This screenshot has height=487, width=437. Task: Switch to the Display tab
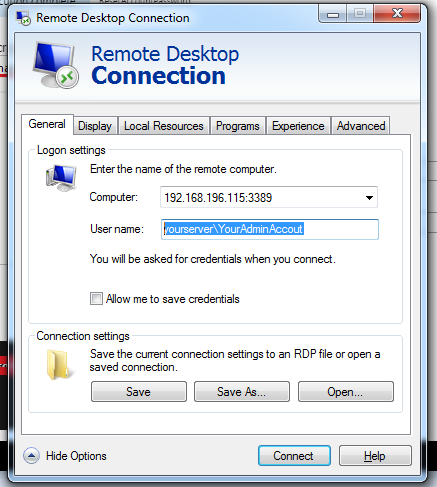[x=95, y=126]
